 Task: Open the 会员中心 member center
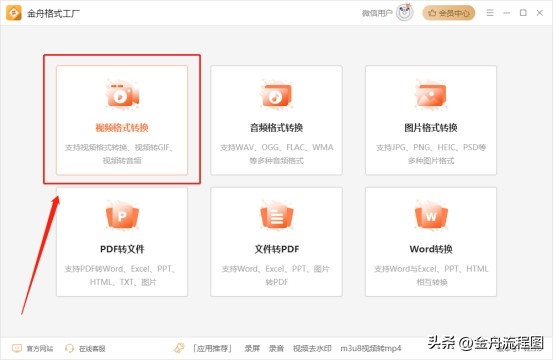click(449, 13)
